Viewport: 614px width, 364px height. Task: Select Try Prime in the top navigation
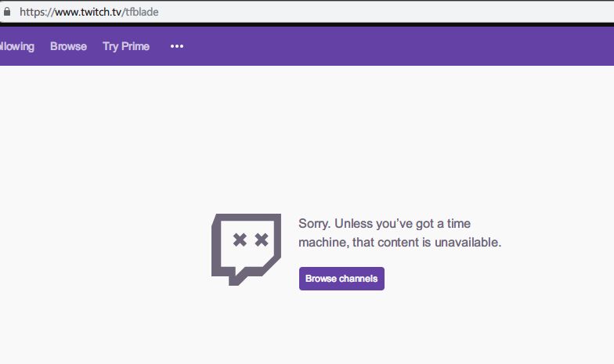pyautogui.click(x=126, y=46)
